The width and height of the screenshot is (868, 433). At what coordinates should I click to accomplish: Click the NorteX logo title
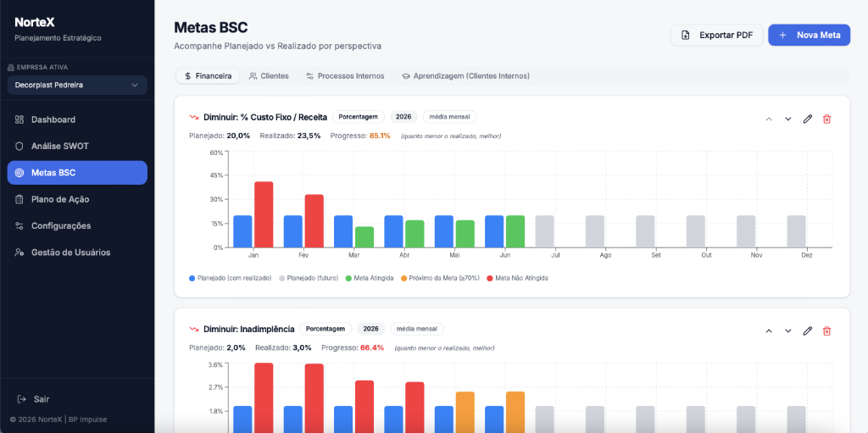(x=34, y=22)
